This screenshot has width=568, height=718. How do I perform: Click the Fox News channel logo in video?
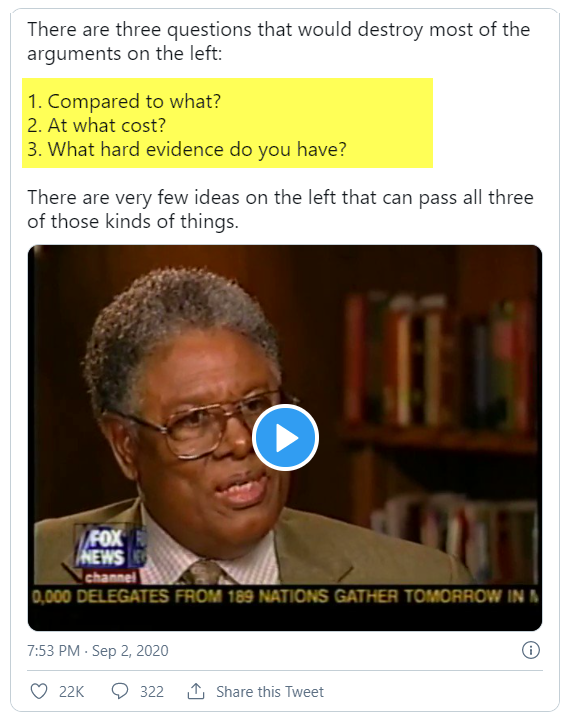[x=111, y=555]
